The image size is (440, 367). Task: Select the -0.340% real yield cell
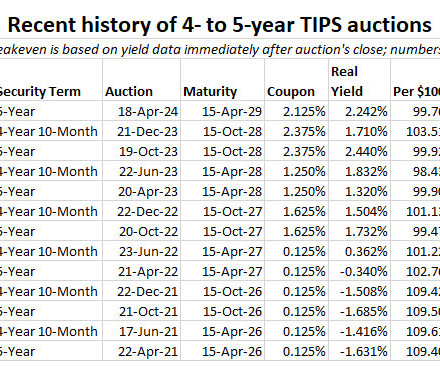(x=359, y=271)
